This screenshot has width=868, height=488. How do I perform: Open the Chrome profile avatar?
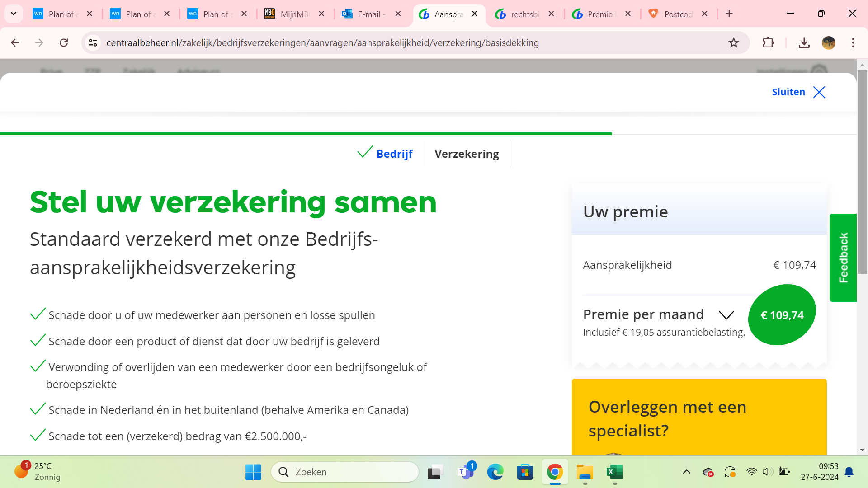coord(828,43)
